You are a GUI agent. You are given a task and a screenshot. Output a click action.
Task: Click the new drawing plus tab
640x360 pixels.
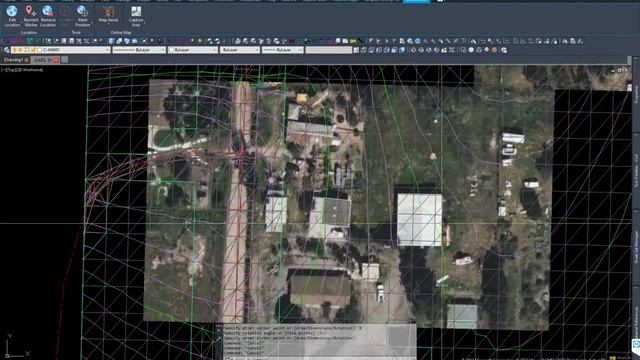(64, 60)
